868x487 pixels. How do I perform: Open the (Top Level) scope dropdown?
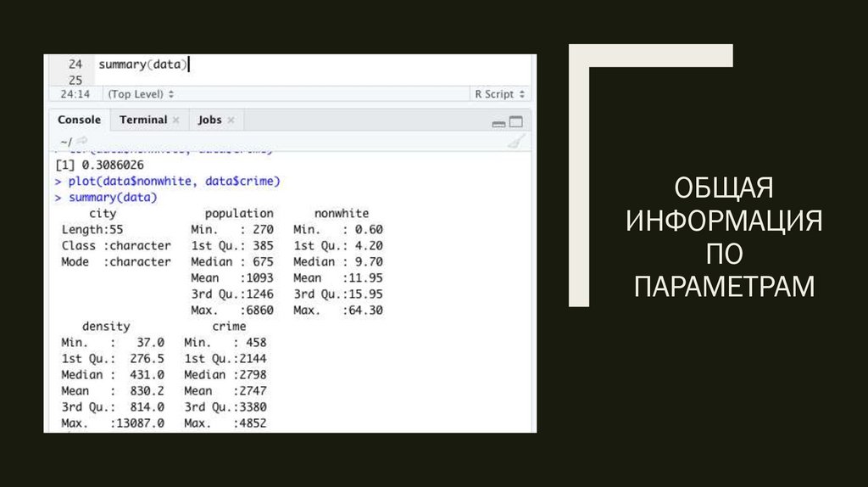(141, 94)
